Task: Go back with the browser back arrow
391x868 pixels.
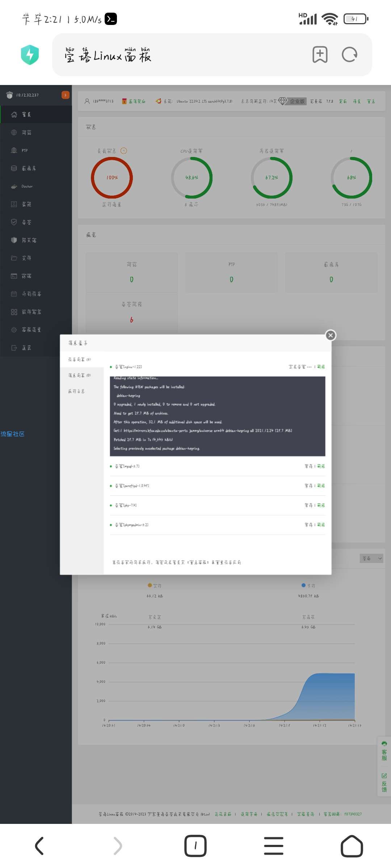Action: pos(39,846)
